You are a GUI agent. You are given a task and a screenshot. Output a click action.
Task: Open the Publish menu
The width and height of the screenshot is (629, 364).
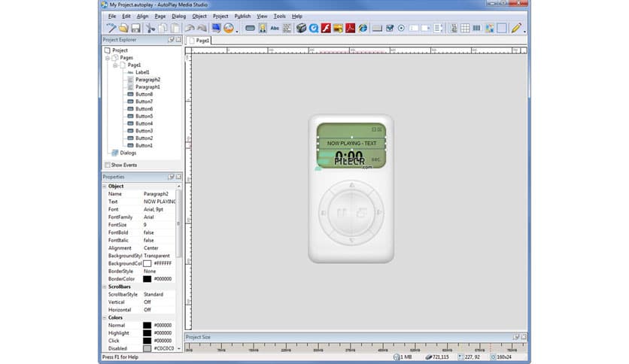242,17
